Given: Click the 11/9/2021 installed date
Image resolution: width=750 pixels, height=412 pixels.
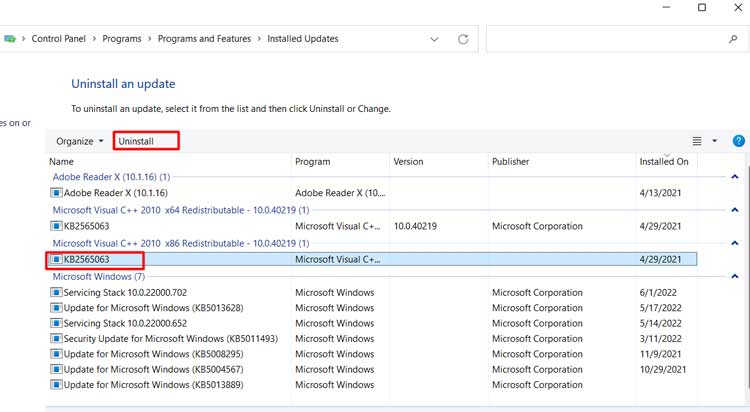Looking at the screenshot, I should pos(660,354).
